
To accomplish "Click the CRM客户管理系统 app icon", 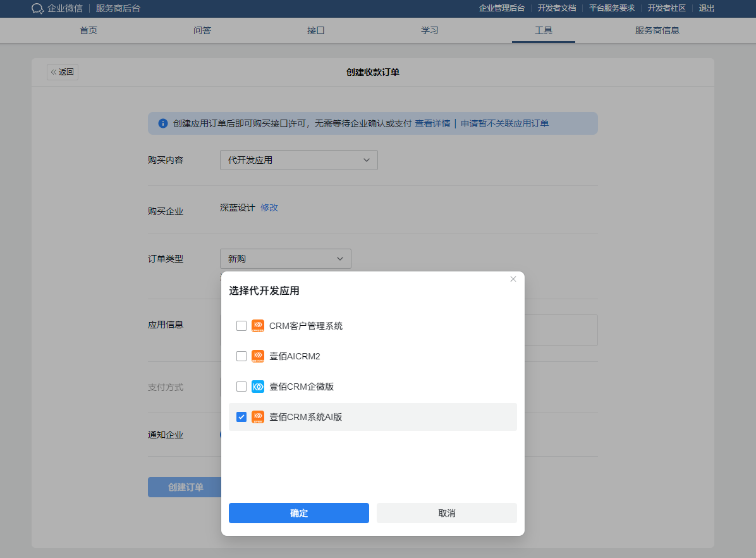I will coord(258,326).
